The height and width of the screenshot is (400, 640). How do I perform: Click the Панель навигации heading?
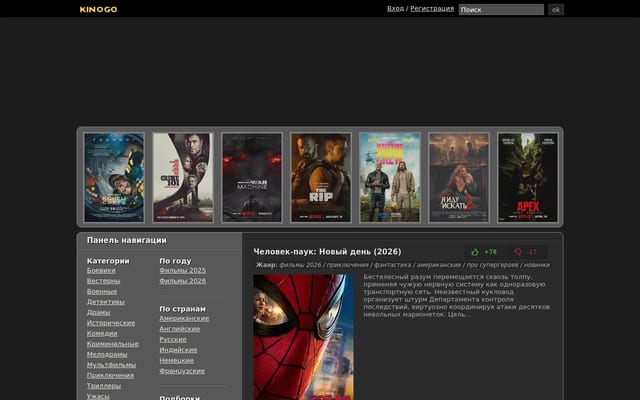click(x=127, y=240)
